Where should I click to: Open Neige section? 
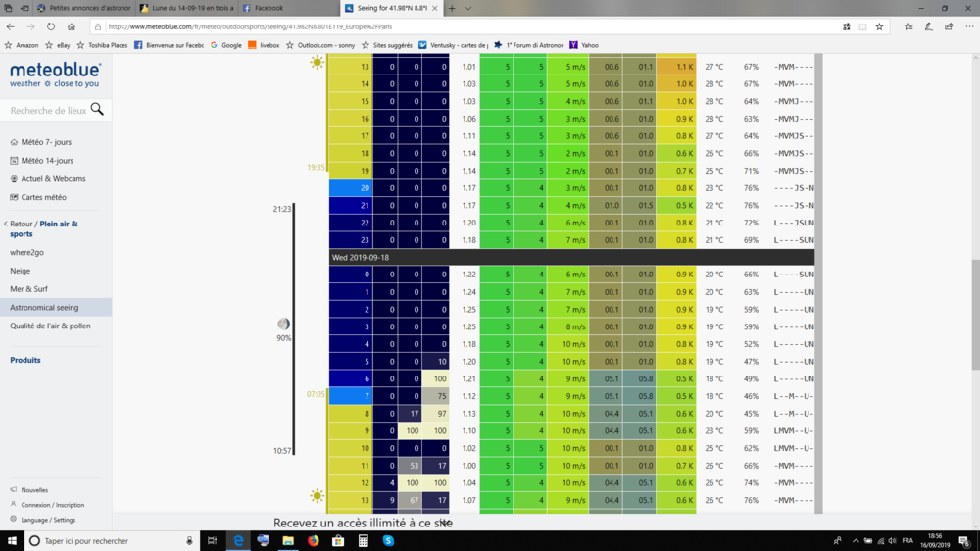click(x=20, y=271)
